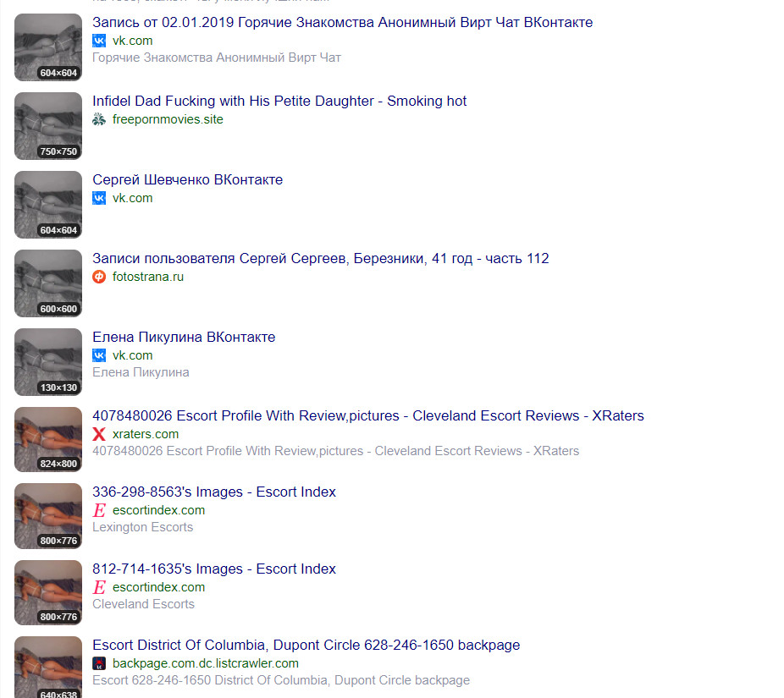784x698 pixels.
Task: Click the freepornmovies.site domain link
Action: click(168, 119)
